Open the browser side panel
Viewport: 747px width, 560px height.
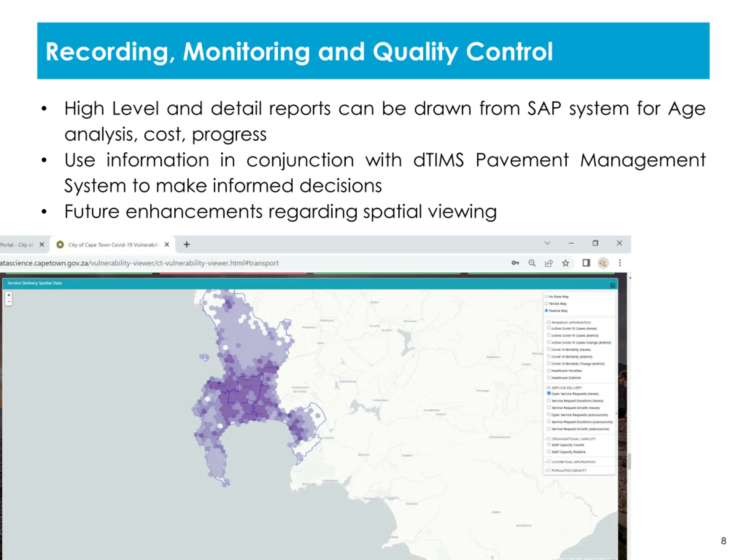pos(586,262)
